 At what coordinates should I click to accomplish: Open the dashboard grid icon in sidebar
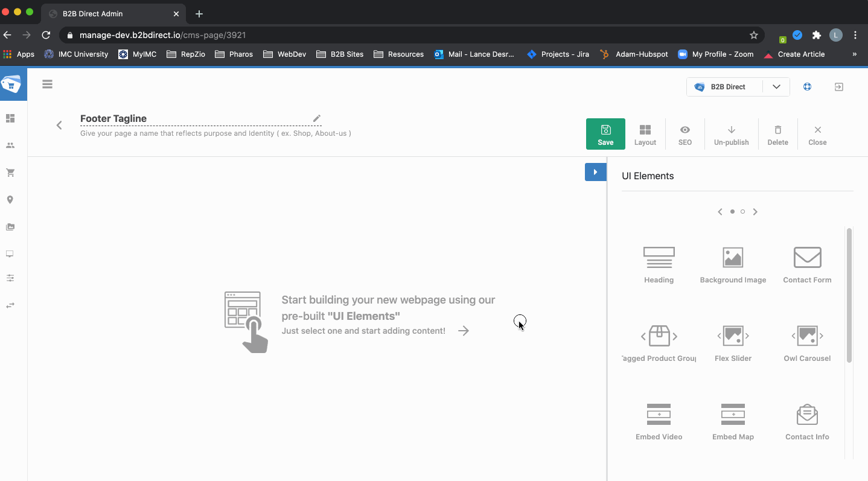(x=10, y=118)
